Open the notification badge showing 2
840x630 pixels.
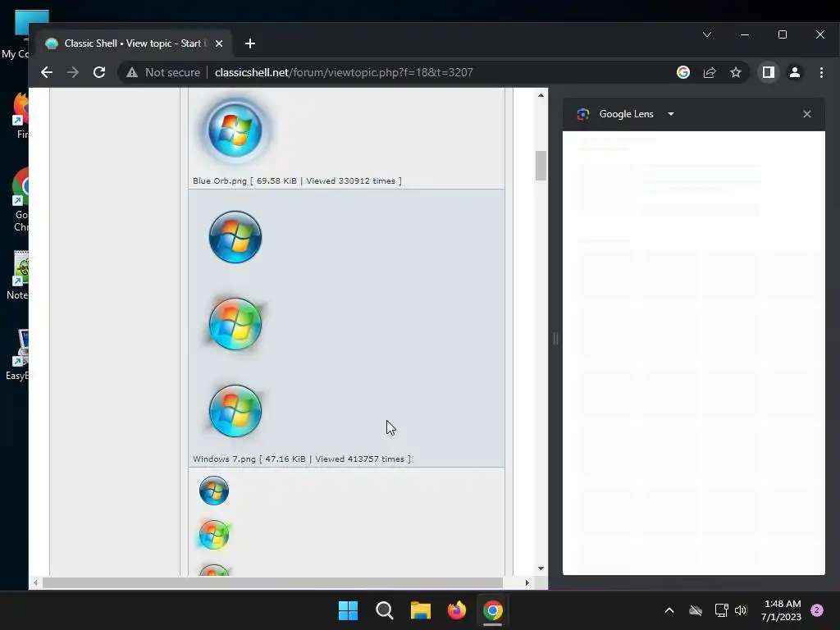tap(817, 610)
